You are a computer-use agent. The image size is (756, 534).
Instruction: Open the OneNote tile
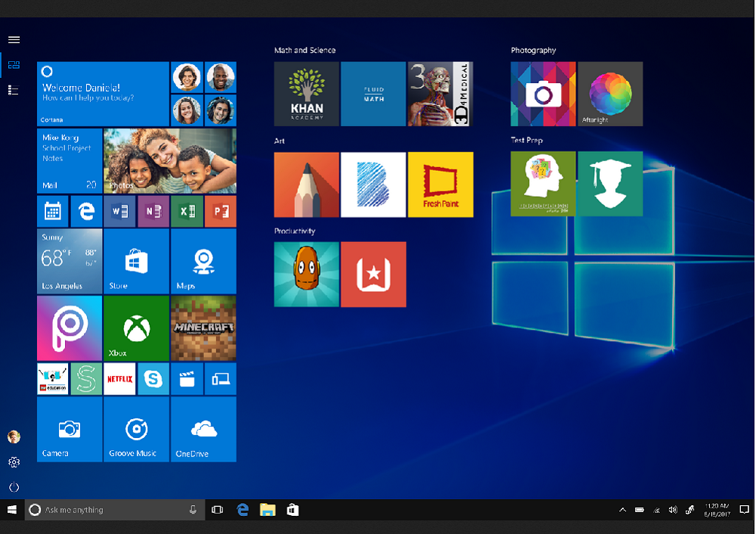click(153, 211)
